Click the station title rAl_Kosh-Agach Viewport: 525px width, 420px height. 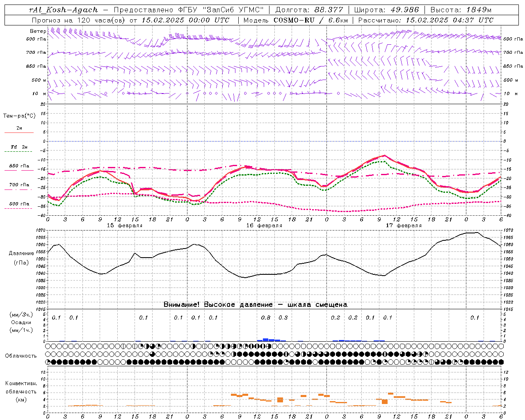click(64, 10)
